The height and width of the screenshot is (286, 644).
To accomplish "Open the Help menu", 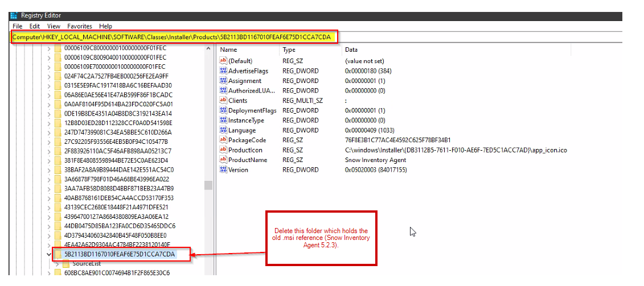I will [105, 26].
